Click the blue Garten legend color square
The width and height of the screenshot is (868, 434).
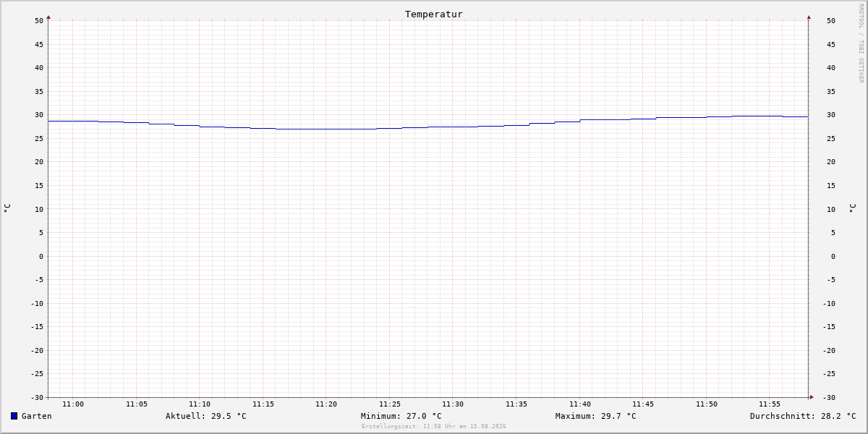point(14,416)
